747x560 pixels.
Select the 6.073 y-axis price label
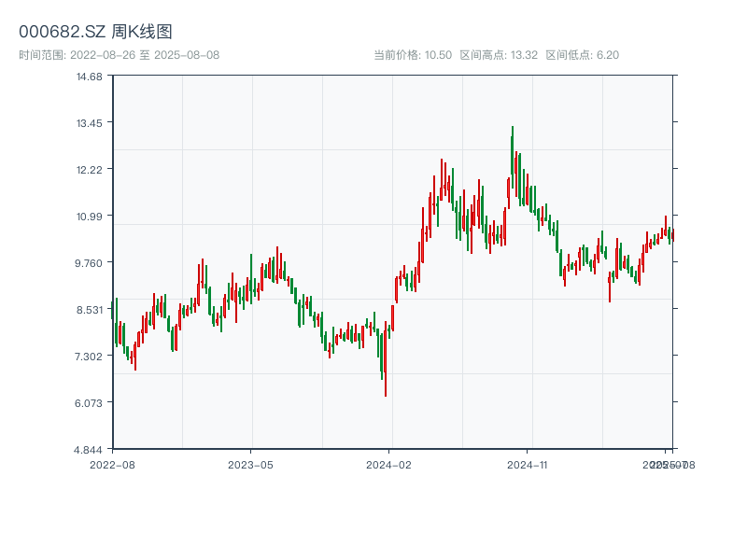pyautogui.click(x=90, y=402)
